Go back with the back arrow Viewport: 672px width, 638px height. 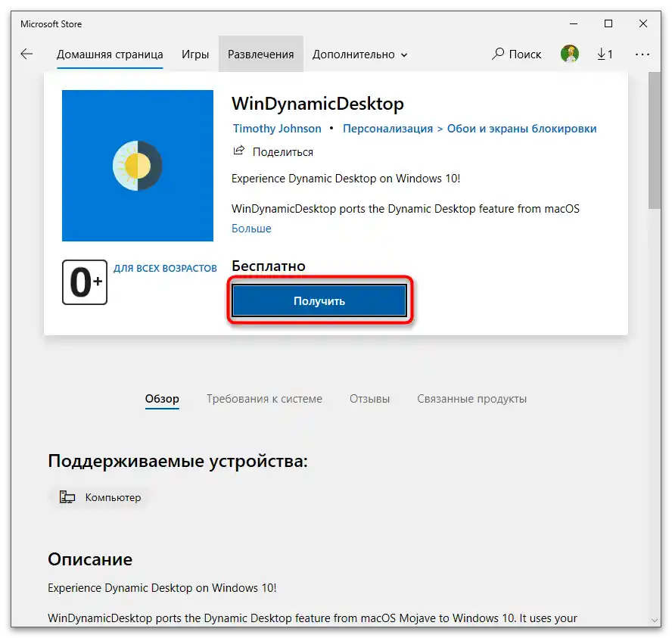26,54
